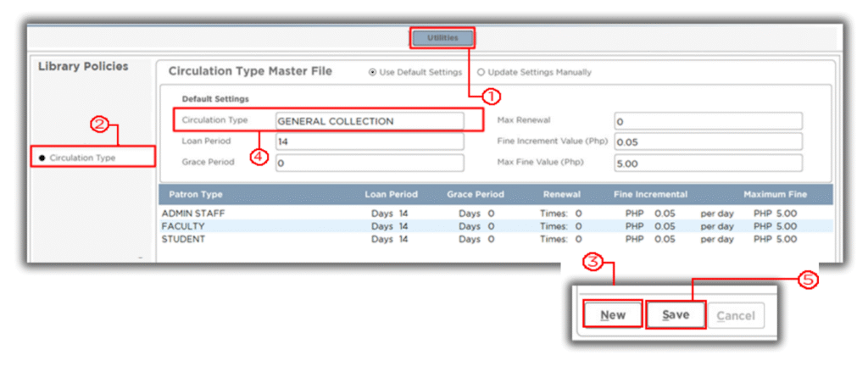The image size is (868, 366).
Task: Select the FACULTY patron row
Action: pos(183,226)
